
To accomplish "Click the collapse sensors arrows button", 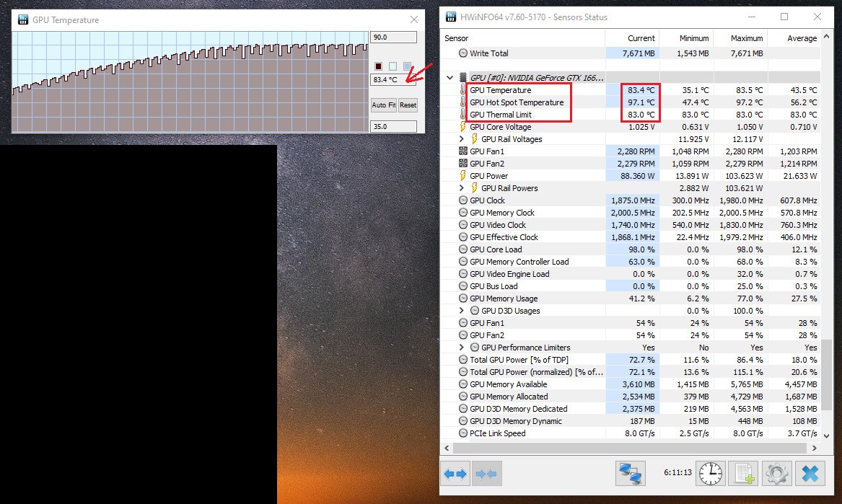I will coord(486,474).
